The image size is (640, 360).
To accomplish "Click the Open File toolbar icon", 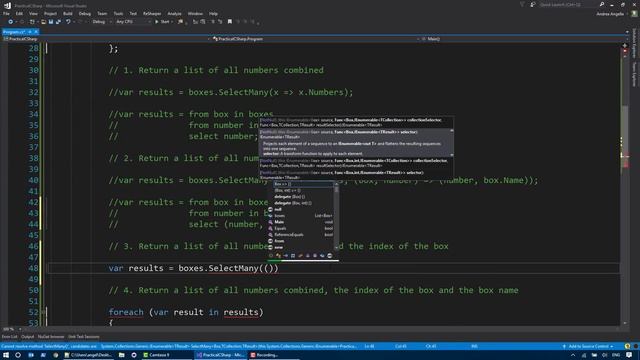I will click(x=43, y=22).
